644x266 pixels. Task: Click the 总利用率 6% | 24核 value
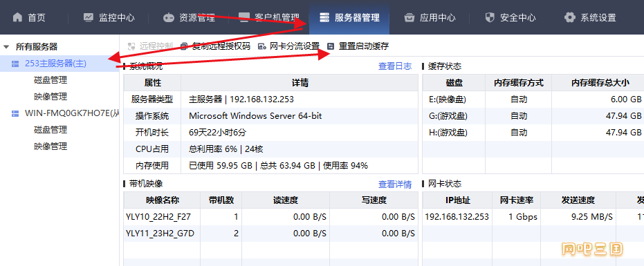[x=226, y=149]
